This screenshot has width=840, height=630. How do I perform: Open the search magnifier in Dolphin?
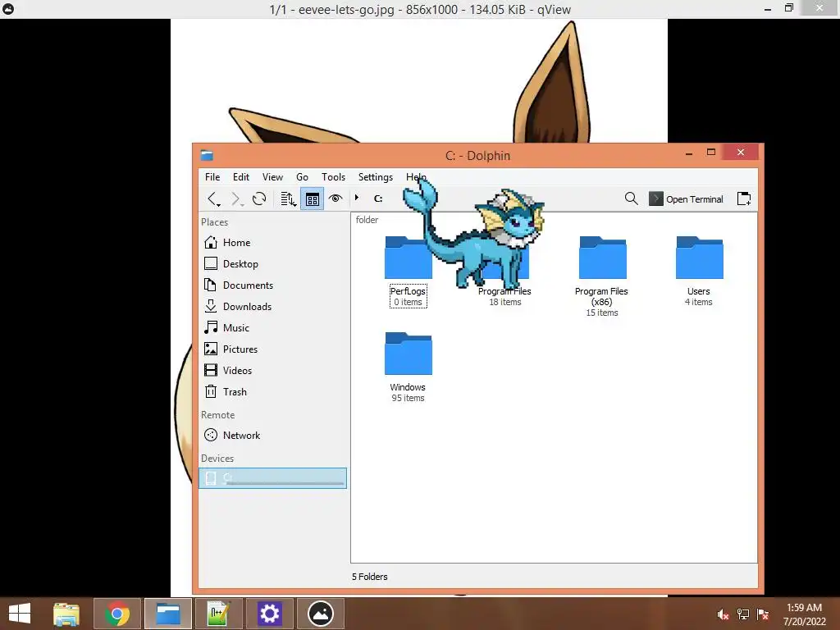631,199
